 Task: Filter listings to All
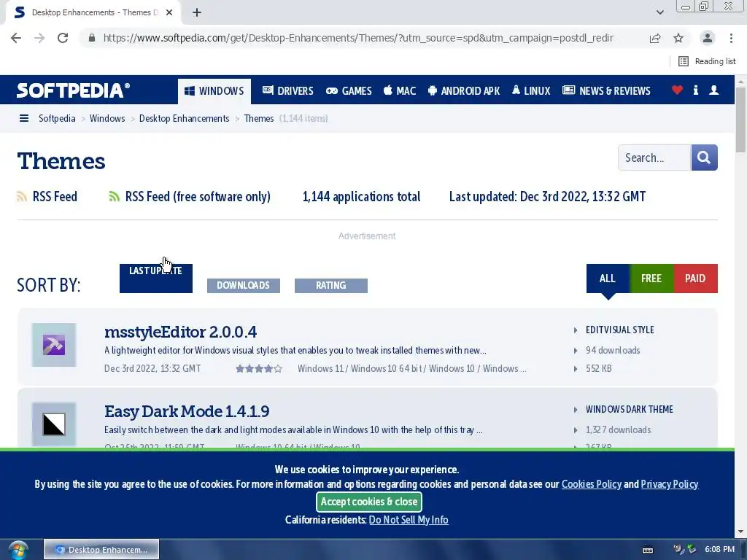coord(608,278)
